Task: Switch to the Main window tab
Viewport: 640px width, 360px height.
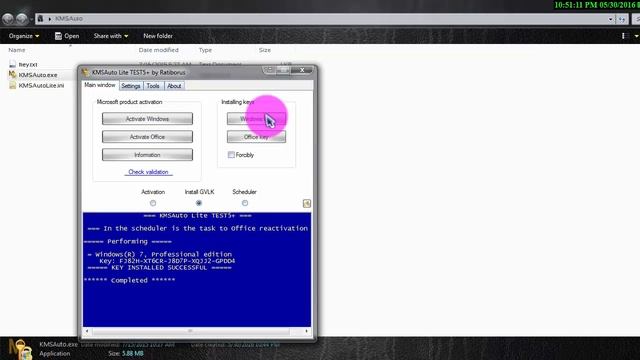Action: point(100,85)
